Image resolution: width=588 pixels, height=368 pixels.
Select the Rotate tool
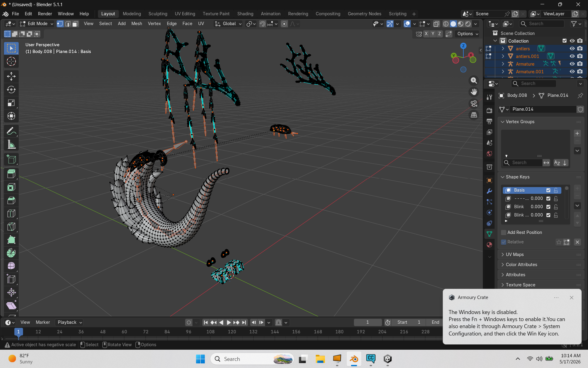pos(11,90)
